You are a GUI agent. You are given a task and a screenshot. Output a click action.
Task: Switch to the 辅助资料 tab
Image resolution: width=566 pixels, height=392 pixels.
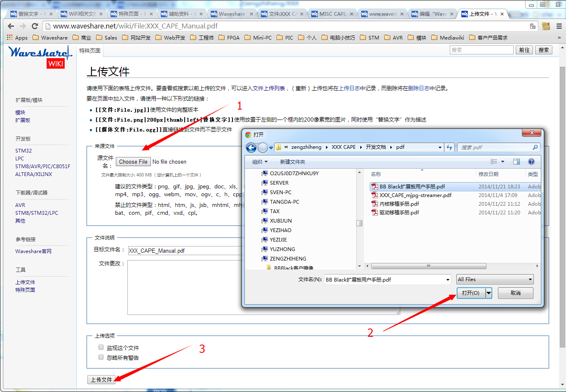pos(181,14)
